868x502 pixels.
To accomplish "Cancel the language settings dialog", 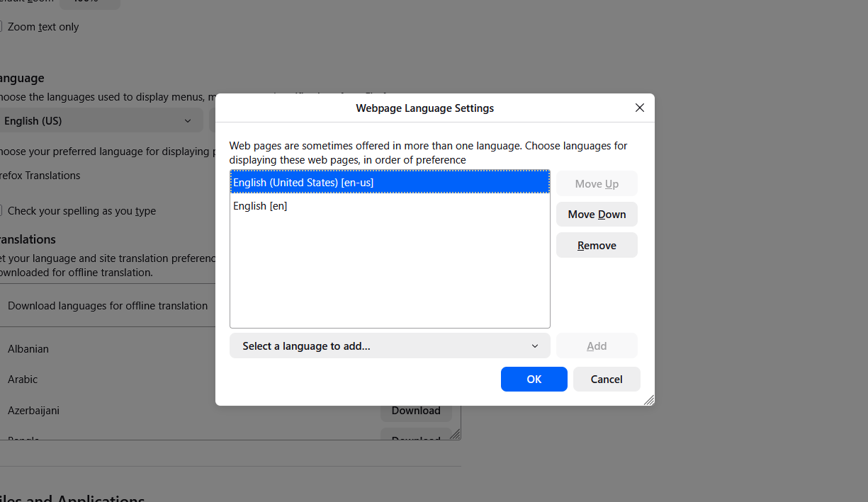I will click(607, 379).
